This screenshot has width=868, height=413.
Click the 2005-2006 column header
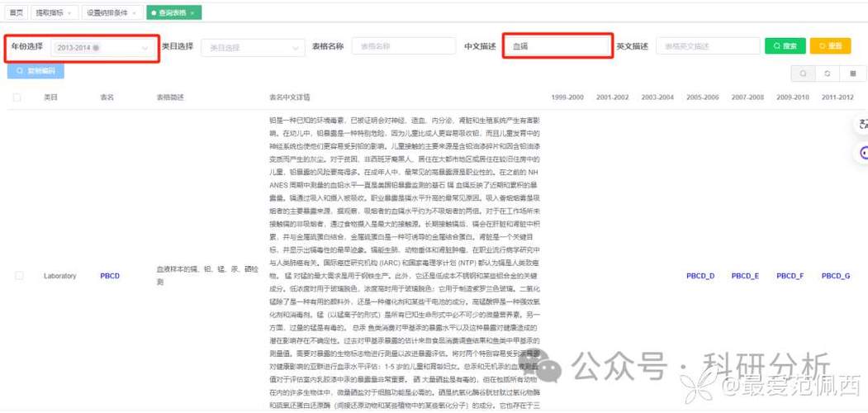[703, 97]
